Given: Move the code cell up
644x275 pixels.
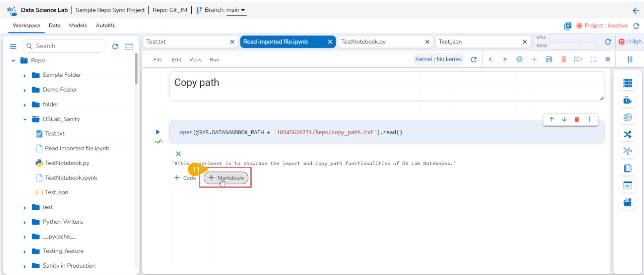Looking at the screenshot, I should 551,119.
